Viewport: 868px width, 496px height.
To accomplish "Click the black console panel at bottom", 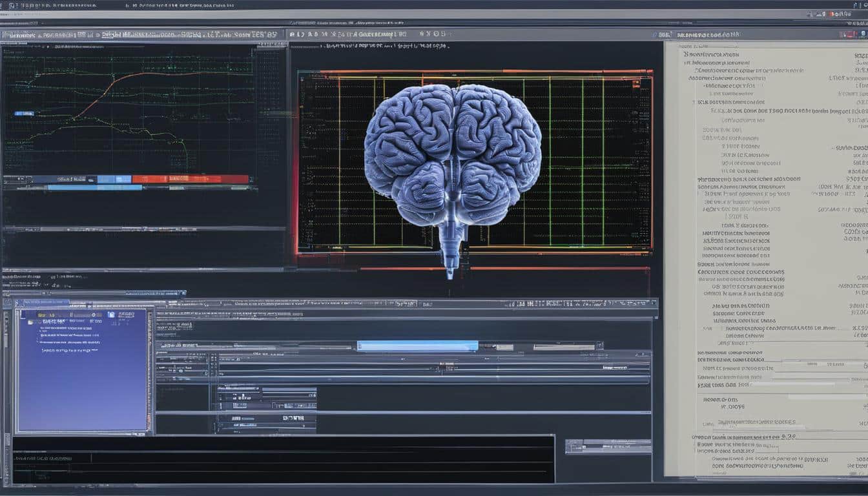I will (x=283, y=459).
